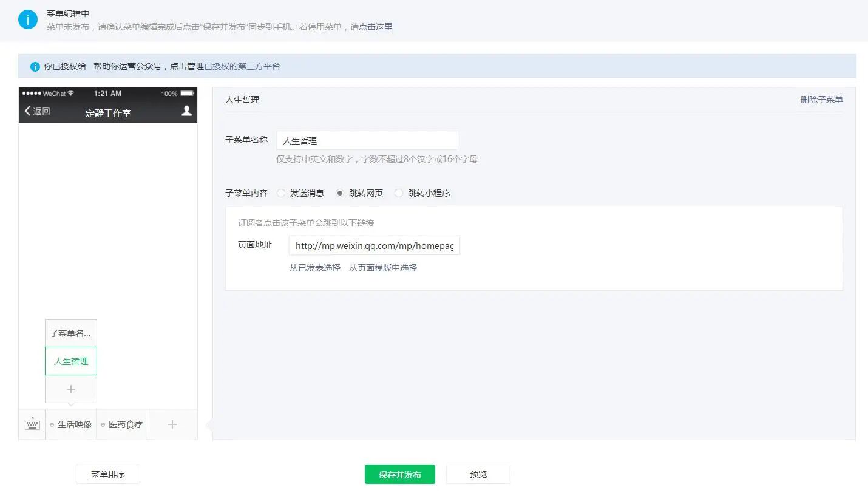Click the 删除子菜单 link
This screenshot has width=868, height=504.
pyautogui.click(x=821, y=100)
